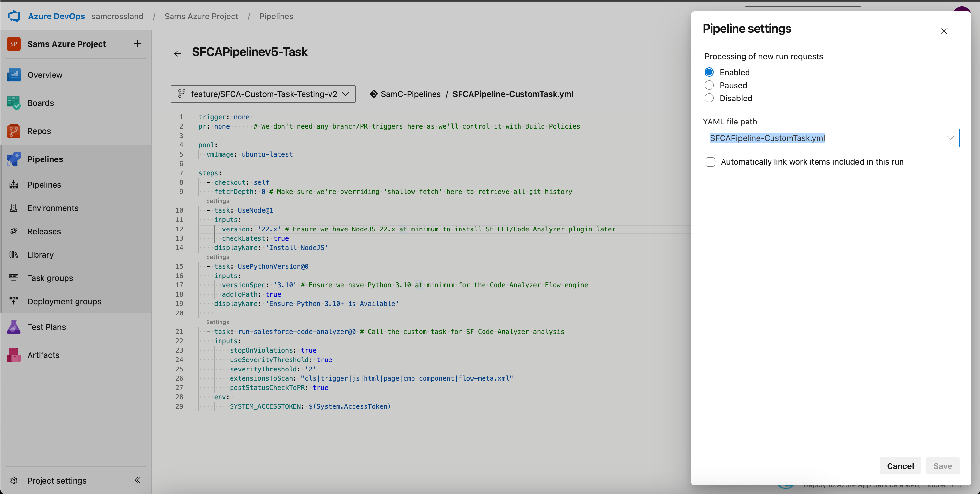
Task: Open Sams Azure Project breadcrumb link
Action: point(201,16)
